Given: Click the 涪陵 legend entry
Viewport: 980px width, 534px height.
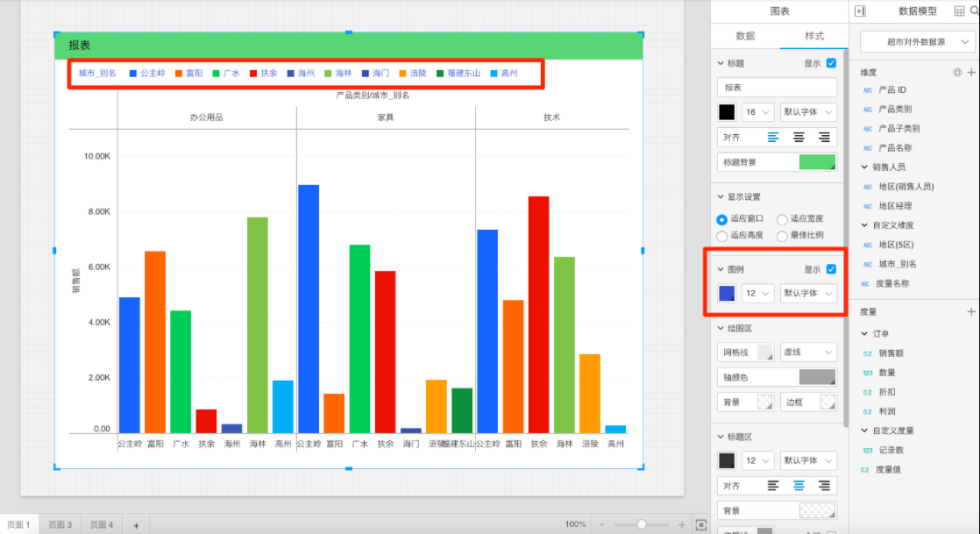Looking at the screenshot, I should coord(413,73).
